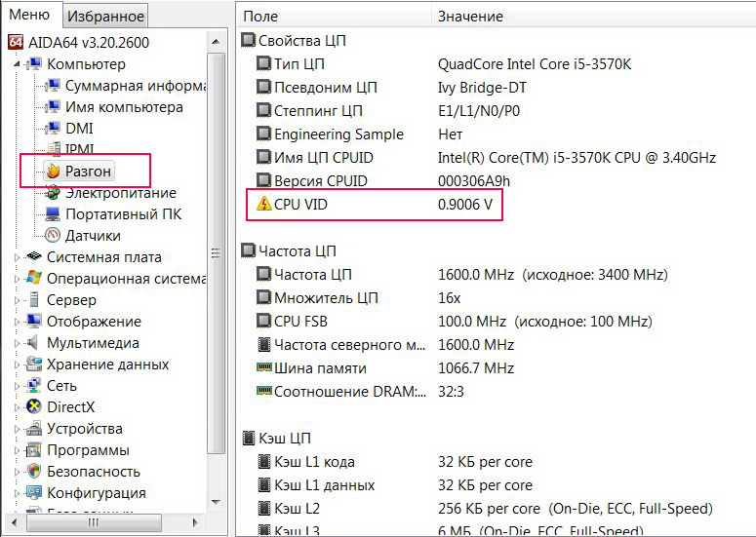Select the Частота северного моста row
This screenshot has height=537, width=756.
tap(497, 344)
